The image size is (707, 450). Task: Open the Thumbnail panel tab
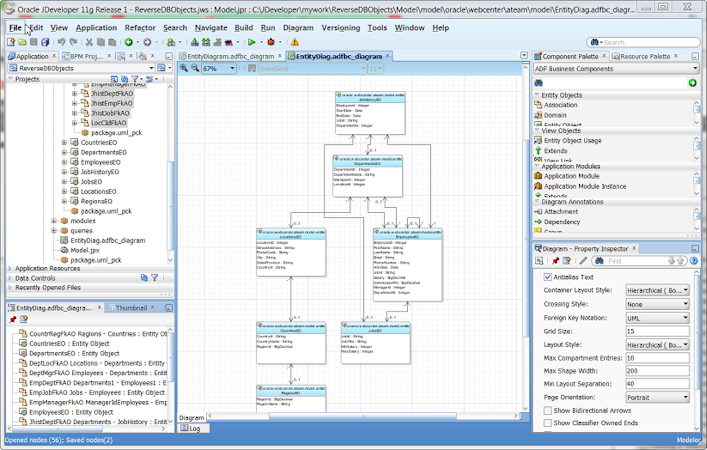pos(130,309)
